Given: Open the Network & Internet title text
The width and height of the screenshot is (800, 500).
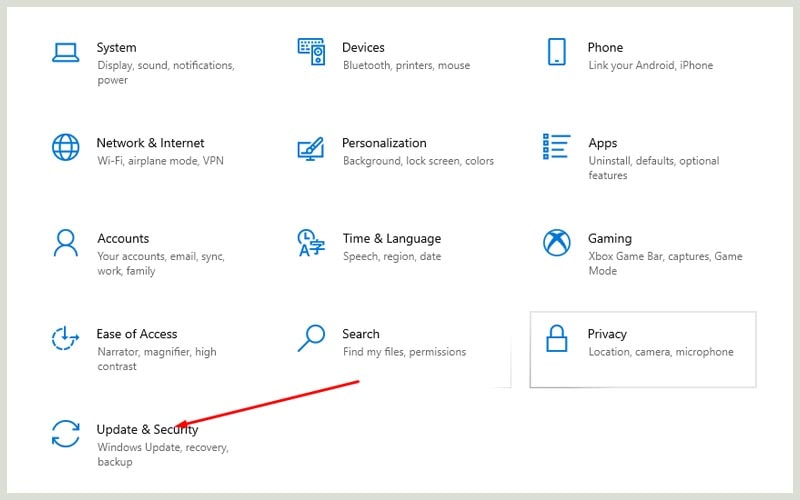Looking at the screenshot, I should tap(150, 143).
